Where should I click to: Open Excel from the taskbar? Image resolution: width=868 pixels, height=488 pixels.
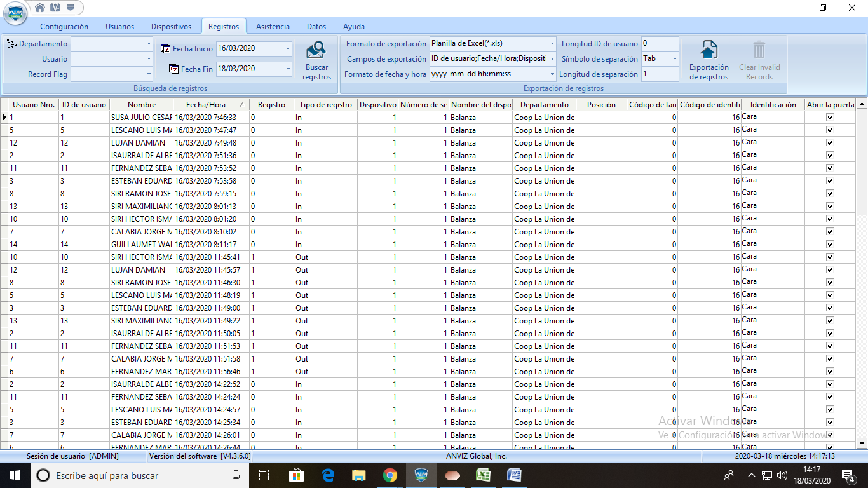[484, 475]
